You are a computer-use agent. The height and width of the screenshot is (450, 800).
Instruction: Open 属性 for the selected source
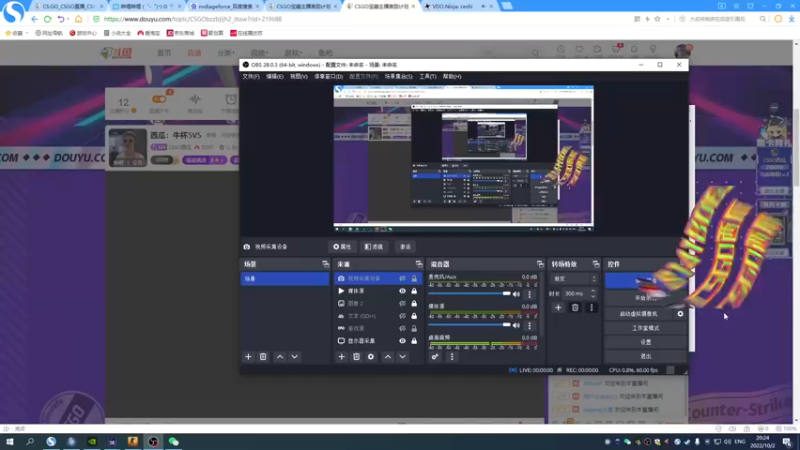point(342,246)
